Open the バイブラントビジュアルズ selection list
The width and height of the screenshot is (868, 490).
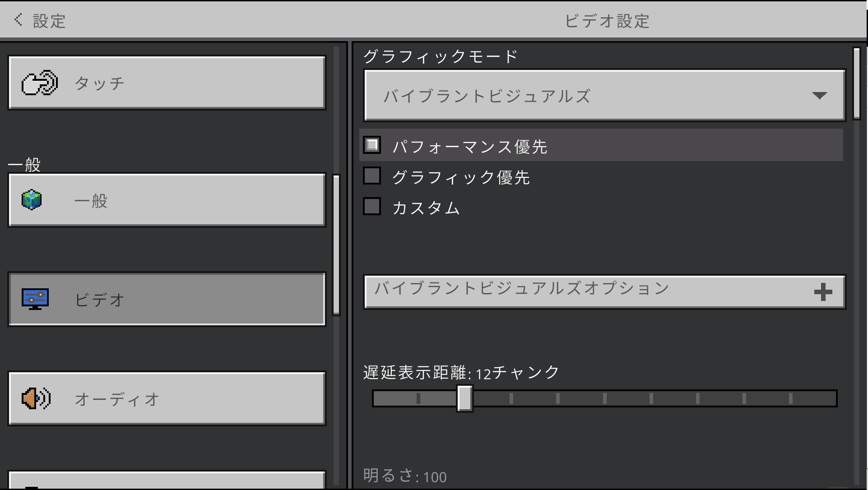click(605, 95)
